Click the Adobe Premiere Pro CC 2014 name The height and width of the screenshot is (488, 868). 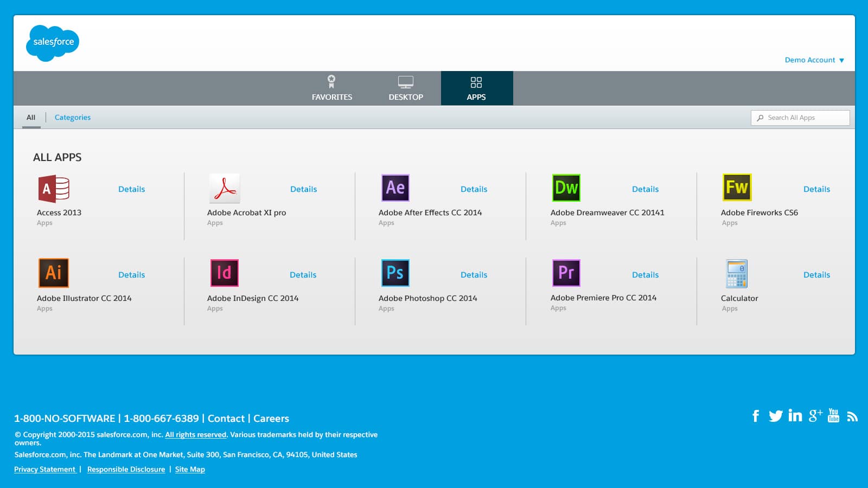603,298
